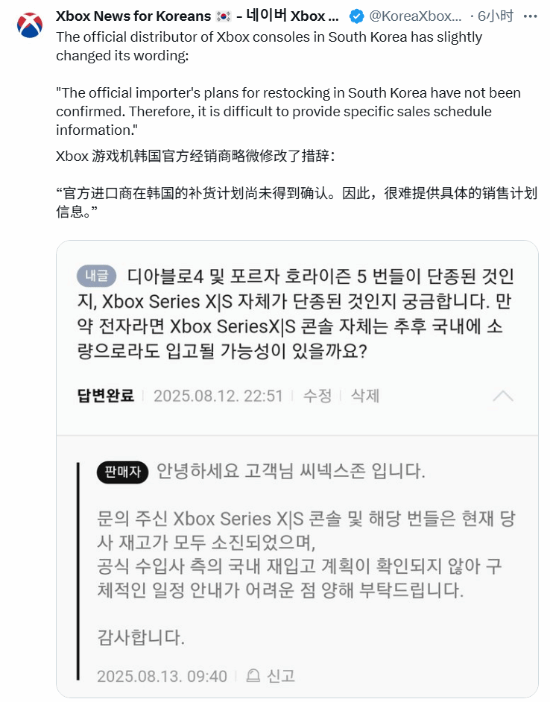Open the Xbox News for Koreans profile avatar
The width and height of the screenshot is (550, 702).
(30, 25)
